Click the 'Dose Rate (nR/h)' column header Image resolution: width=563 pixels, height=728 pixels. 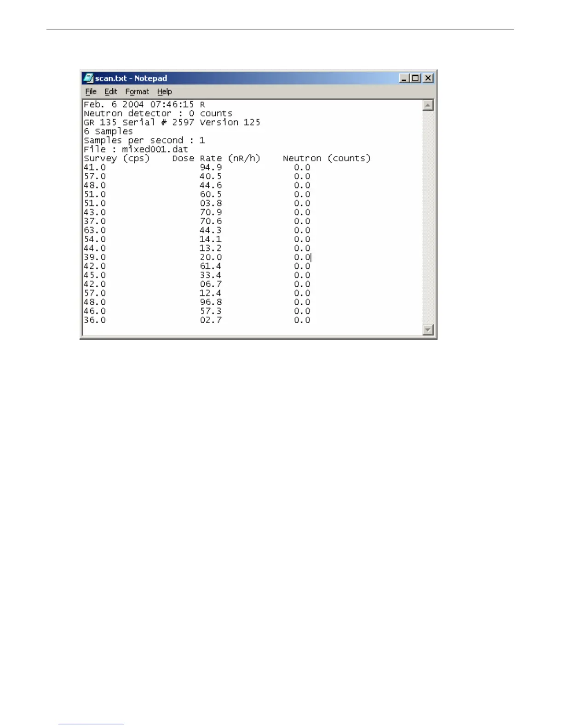(x=216, y=158)
